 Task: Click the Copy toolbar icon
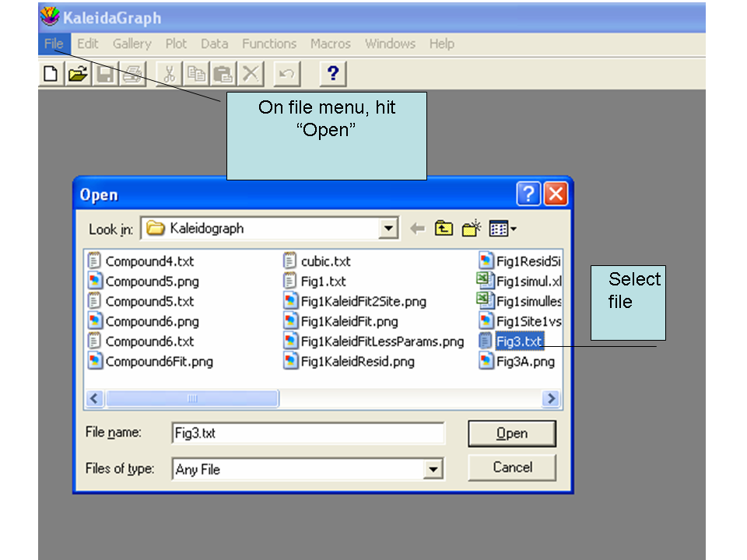[x=196, y=75]
